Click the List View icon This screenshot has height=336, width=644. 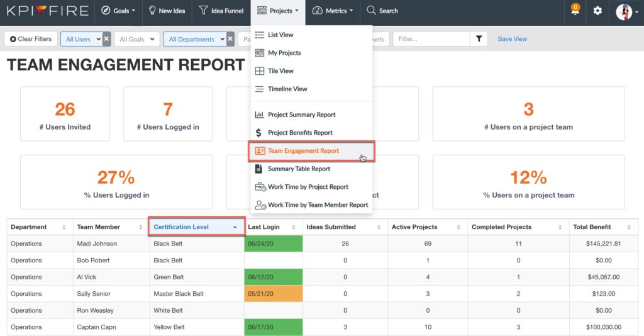point(260,35)
